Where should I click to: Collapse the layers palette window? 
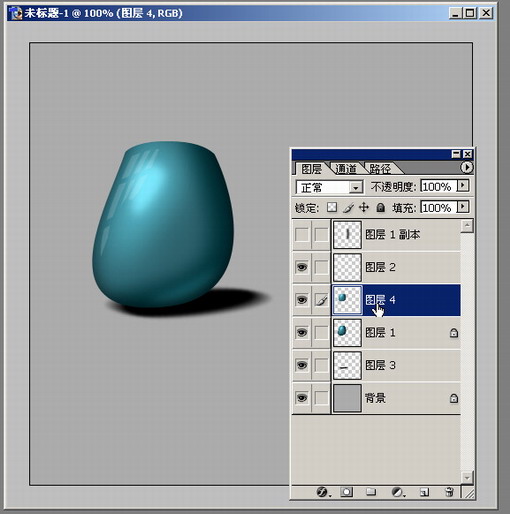456,154
